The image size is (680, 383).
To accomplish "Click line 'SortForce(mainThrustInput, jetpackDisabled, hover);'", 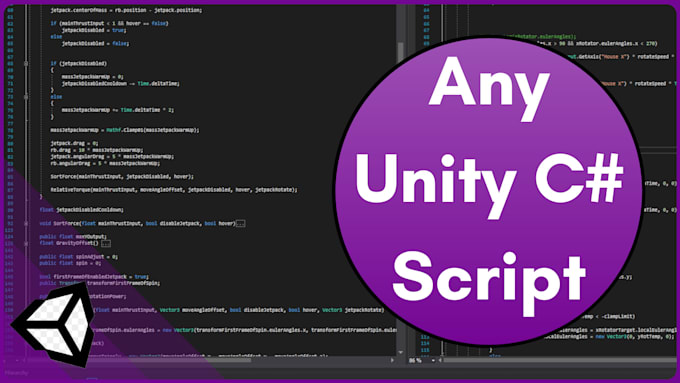I will click(122, 177).
